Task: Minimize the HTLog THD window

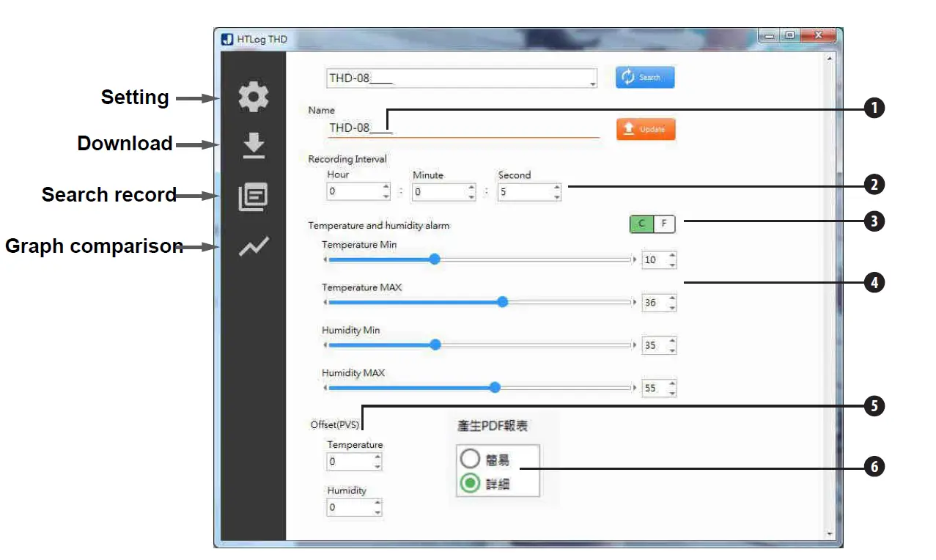Action: (769, 35)
